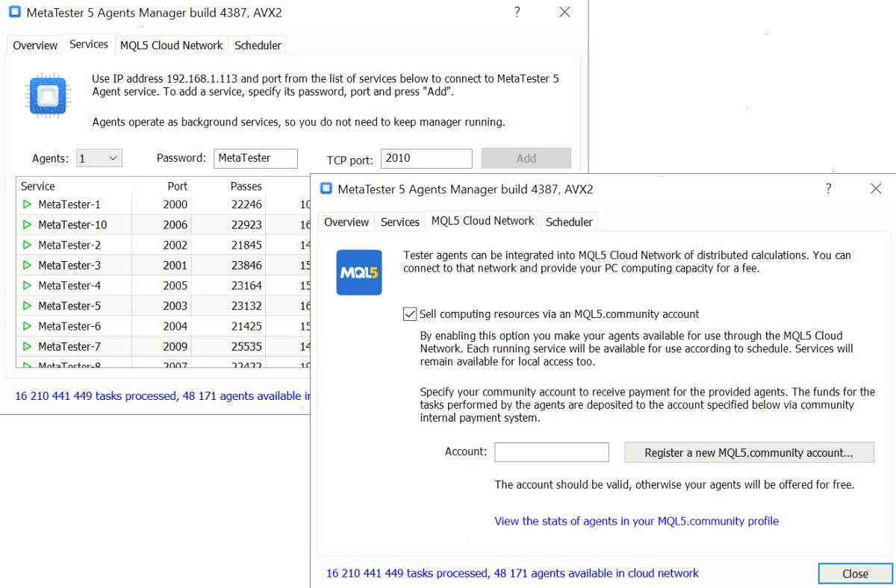Select the play icon next to MetaTester-4

[x=27, y=286]
